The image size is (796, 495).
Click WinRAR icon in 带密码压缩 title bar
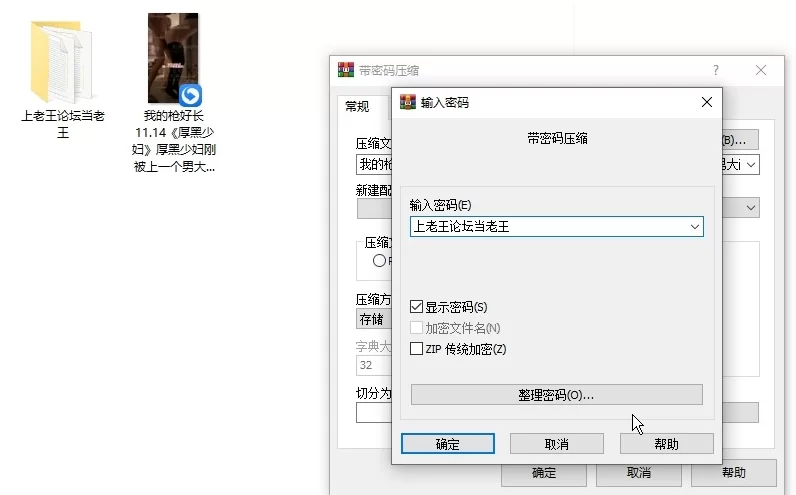pos(346,70)
